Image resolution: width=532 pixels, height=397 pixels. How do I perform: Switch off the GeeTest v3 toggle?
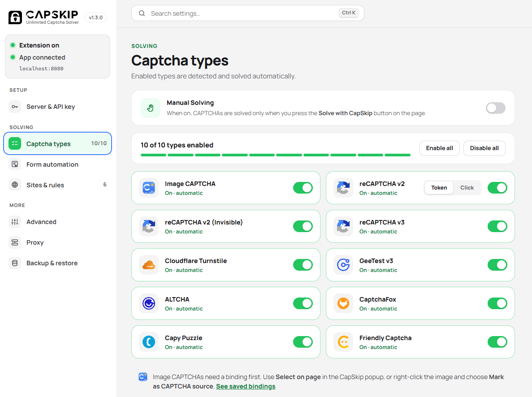coord(497,265)
